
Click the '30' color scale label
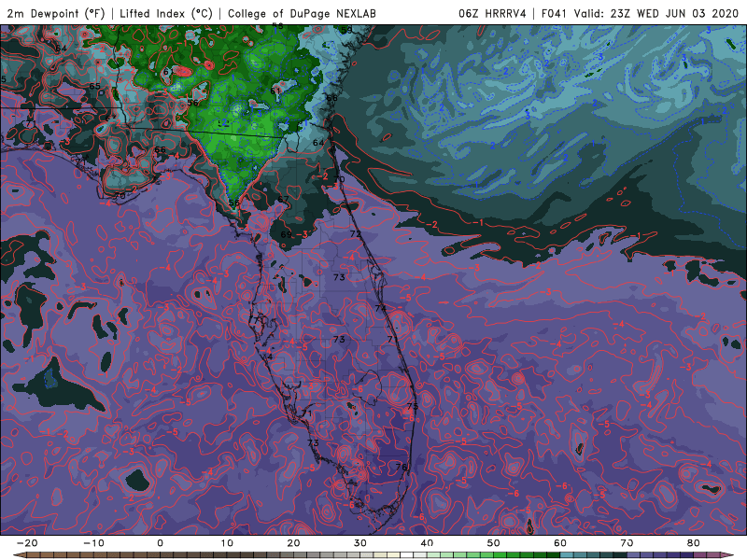pyautogui.click(x=360, y=543)
